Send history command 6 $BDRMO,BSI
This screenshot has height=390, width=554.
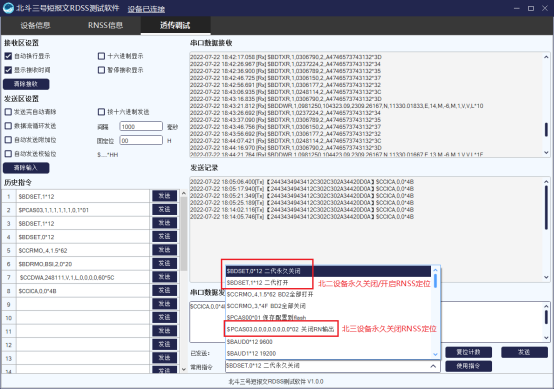pos(165,263)
